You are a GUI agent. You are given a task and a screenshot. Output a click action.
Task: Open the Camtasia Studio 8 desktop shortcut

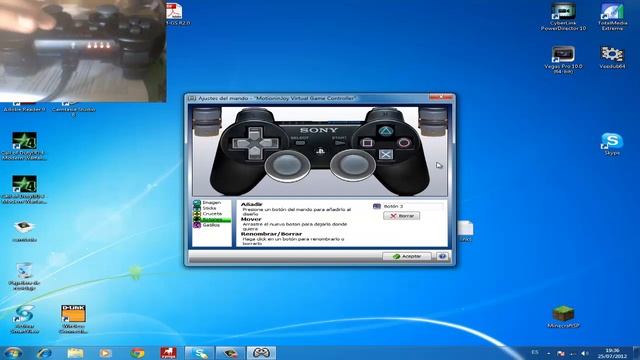tap(74, 109)
